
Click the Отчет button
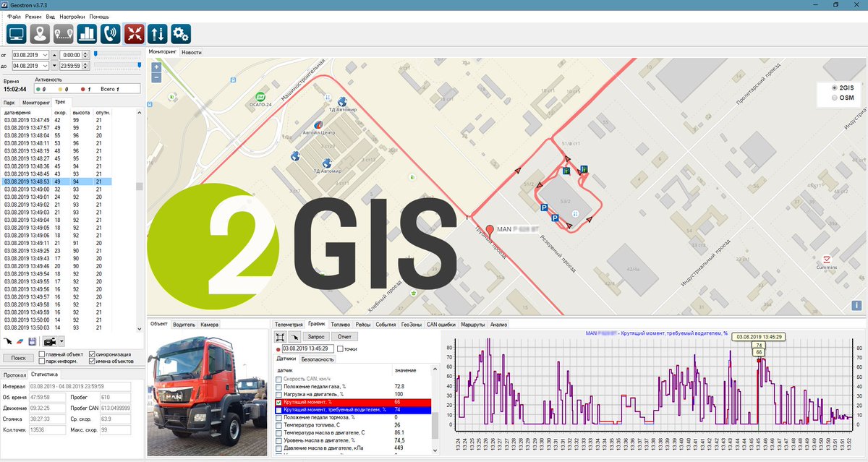coord(344,336)
